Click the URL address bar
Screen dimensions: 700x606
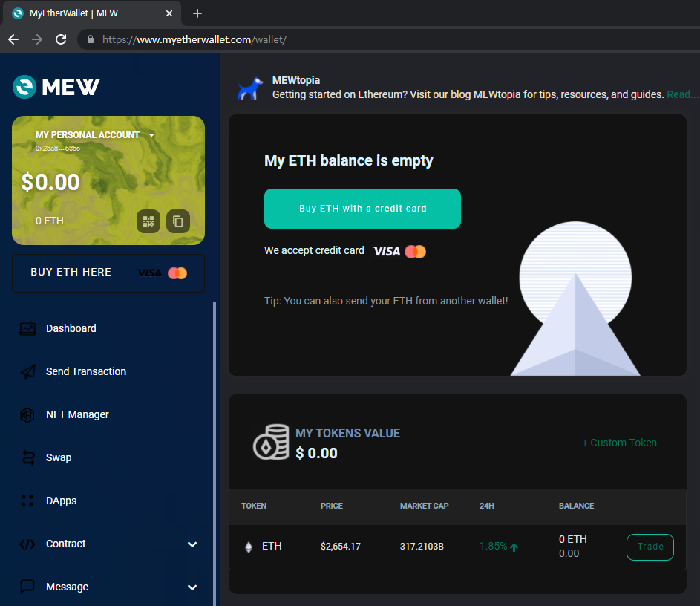point(388,39)
